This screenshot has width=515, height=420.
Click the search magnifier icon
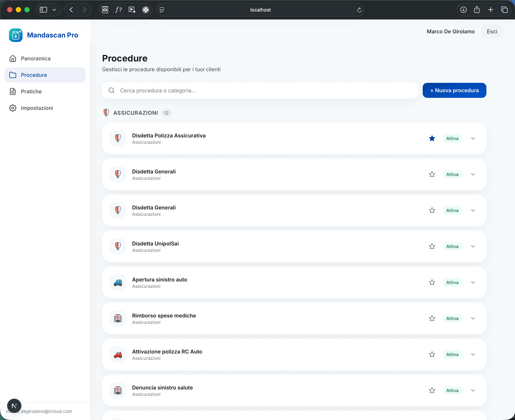111,90
